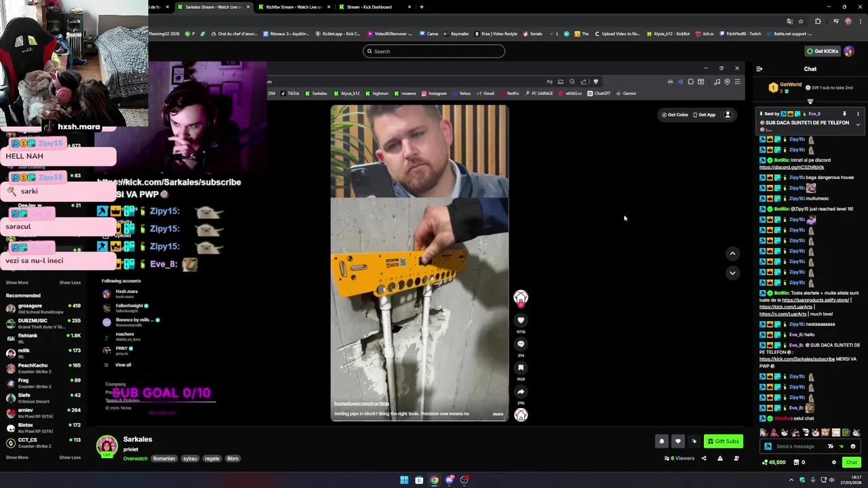Viewport: 868px width, 488px height.
Task: Open the emote picker smiley in chat box
Action: tap(853, 446)
